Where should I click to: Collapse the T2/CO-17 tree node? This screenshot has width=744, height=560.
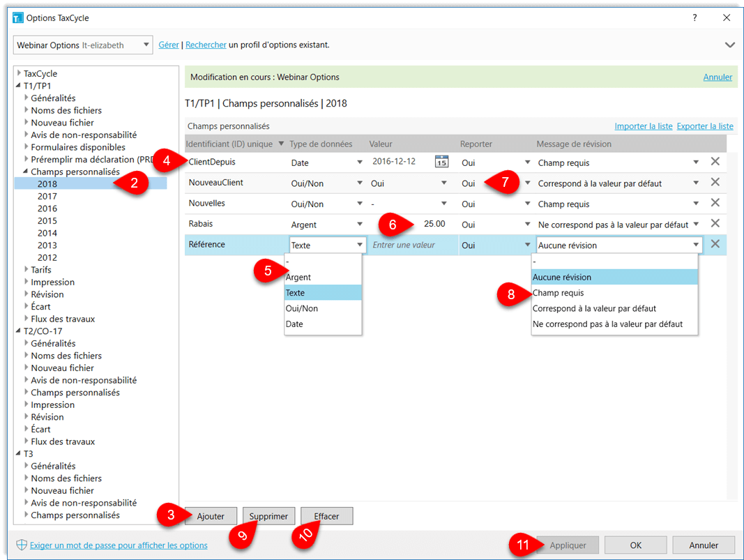(19, 331)
